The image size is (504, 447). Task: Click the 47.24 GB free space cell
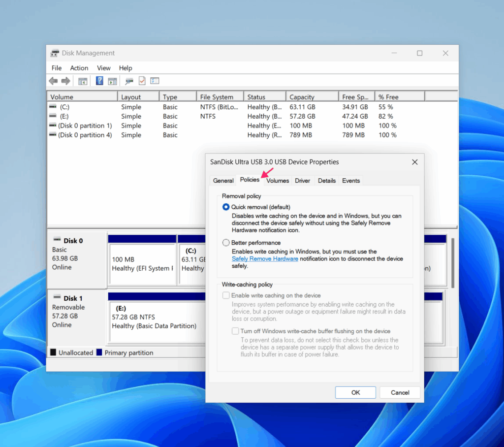tap(355, 116)
